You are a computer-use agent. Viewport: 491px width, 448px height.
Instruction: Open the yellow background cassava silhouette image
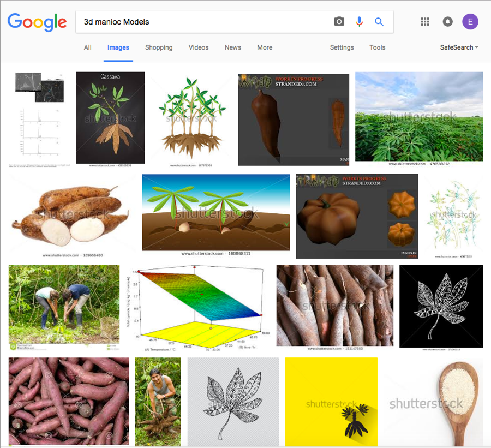pyautogui.click(x=331, y=402)
